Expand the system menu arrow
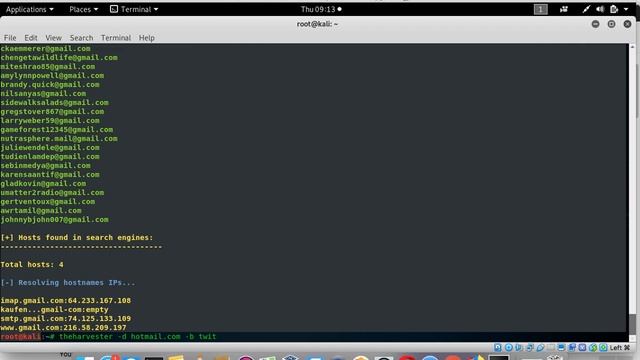640x360 pixels. (626, 9)
